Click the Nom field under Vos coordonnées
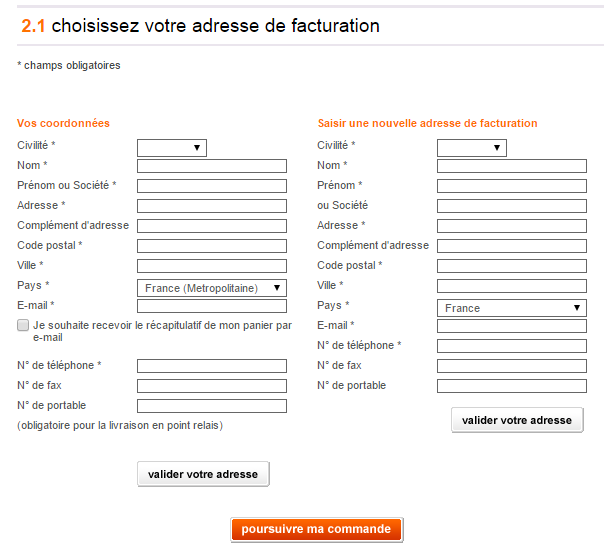Viewport: 604px width, 554px height. tap(212, 166)
